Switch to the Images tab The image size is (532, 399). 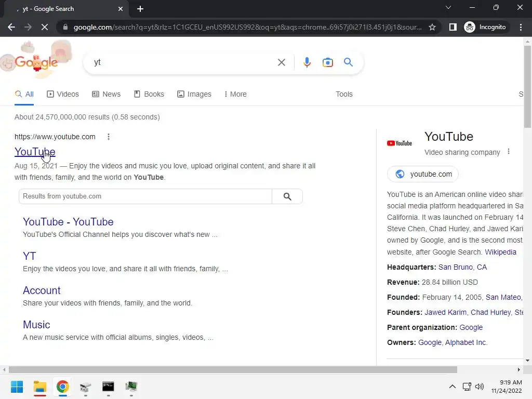click(x=194, y=95)
